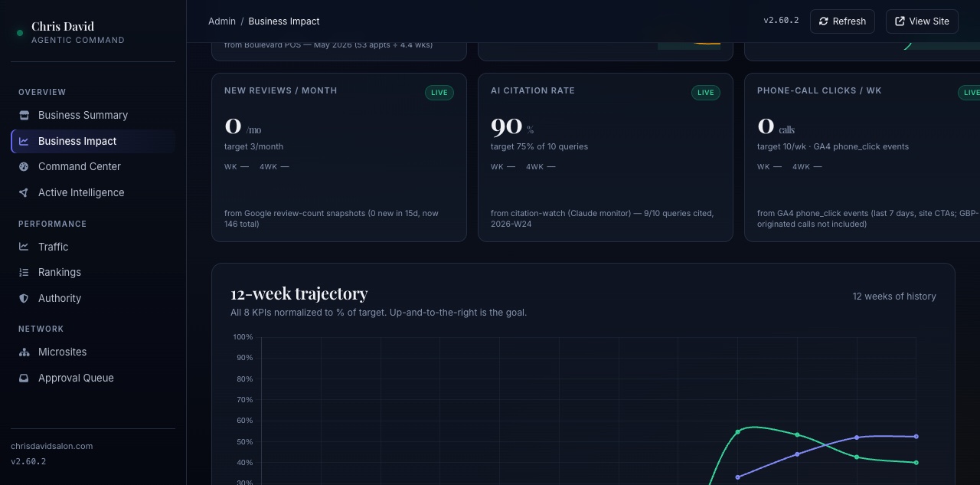This screenshot has width=980, height=485.
Task: Click the refresh arrows icon
Action: click(x=824, y=21)
